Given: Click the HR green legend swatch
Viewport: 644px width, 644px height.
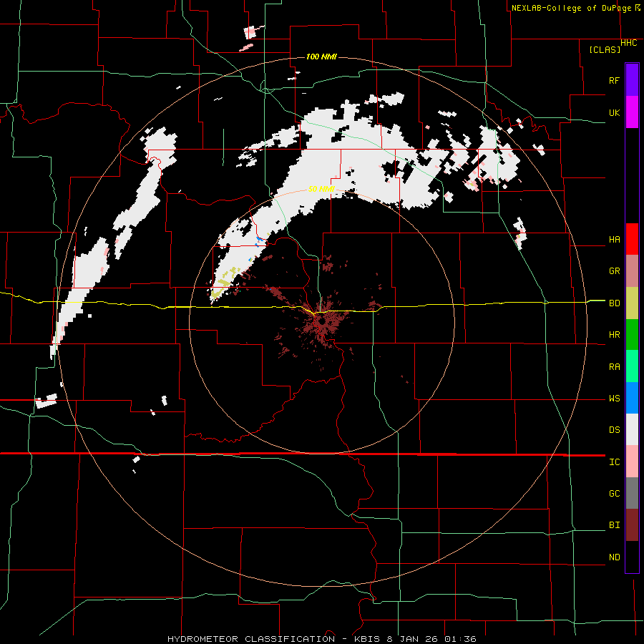Looking at the screenshot, I should pyautogui.click(x=632, y=334).
